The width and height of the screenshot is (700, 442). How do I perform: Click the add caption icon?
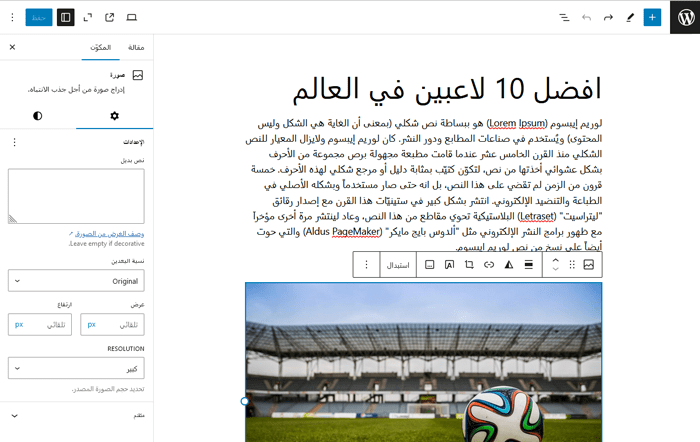[429, 265]
